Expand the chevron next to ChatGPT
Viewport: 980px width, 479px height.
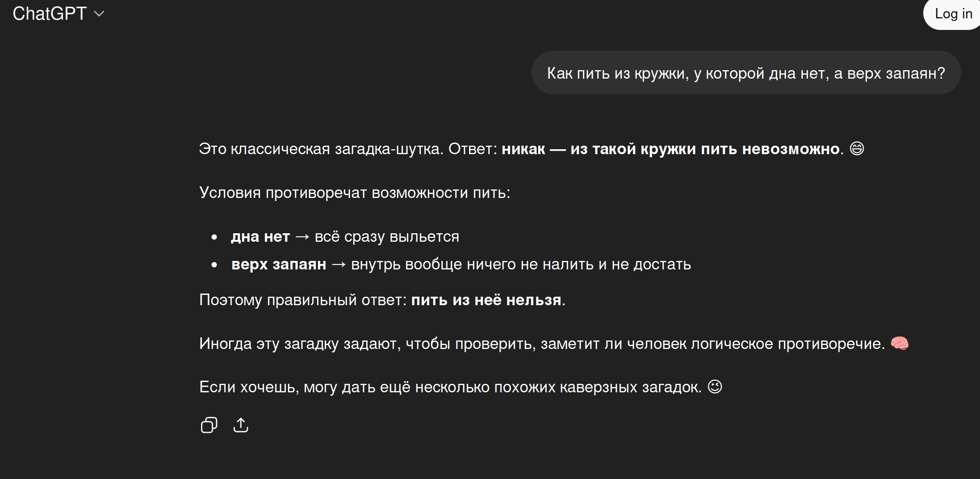click(x=99, y=14)
